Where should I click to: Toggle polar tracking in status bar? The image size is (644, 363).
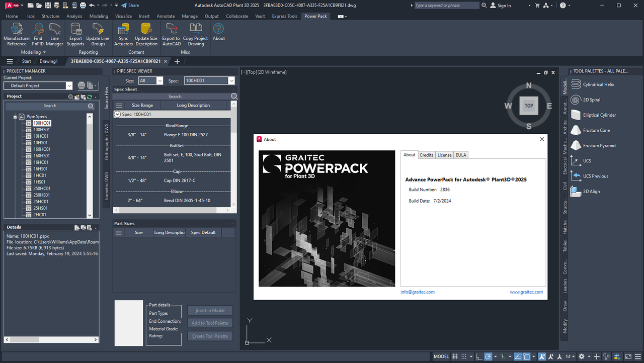coord(488,356)
